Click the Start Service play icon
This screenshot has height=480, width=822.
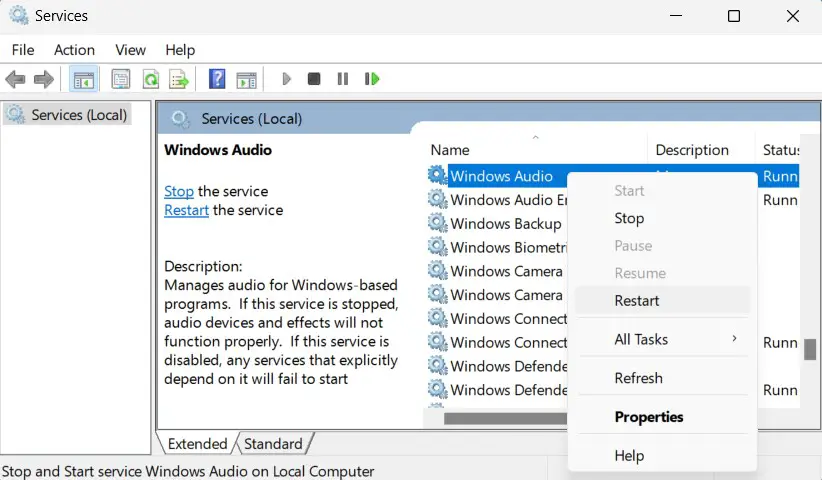286,79
